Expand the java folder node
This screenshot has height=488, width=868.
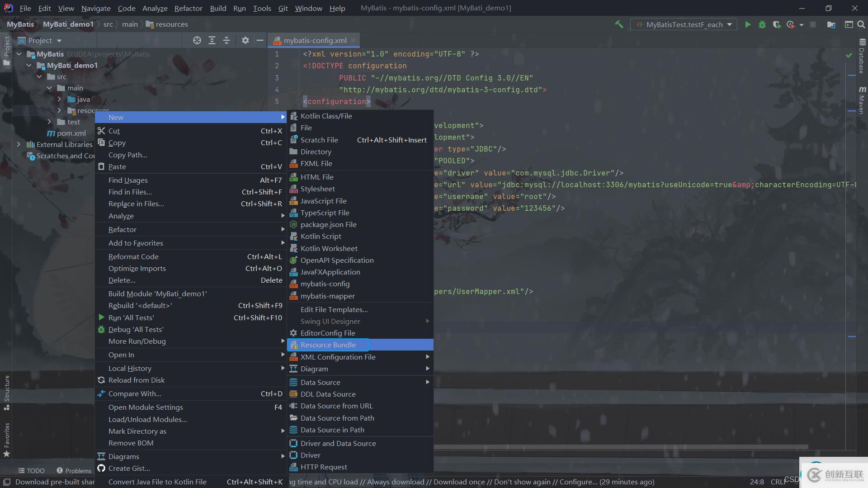[x=59, y=99]
